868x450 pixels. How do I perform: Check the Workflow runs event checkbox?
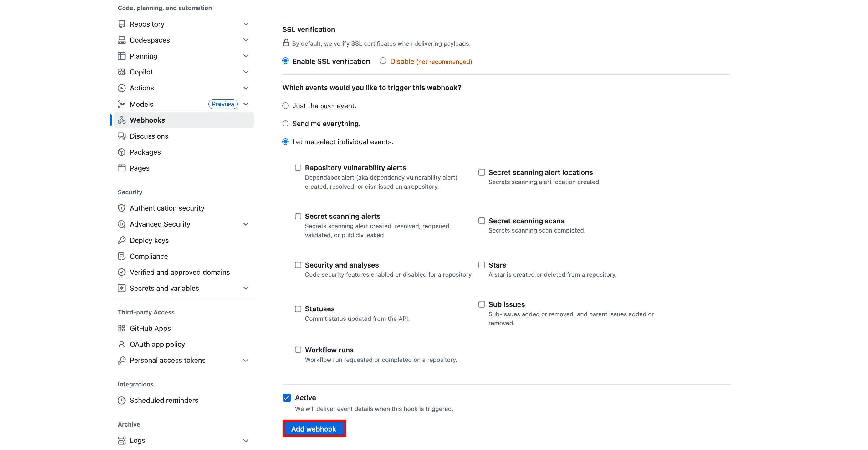(x=298, y=350)
